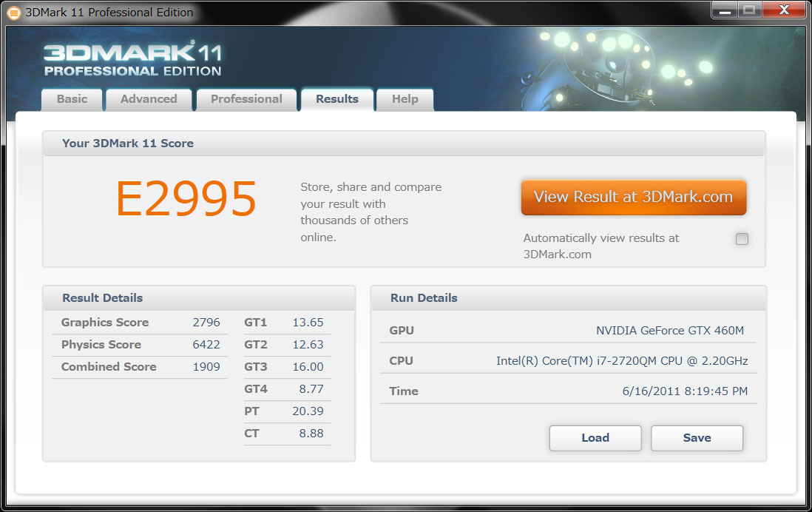Screen dimensions: 812x512
Task: Switch to the Basic tab
Action: coord(72,99)
